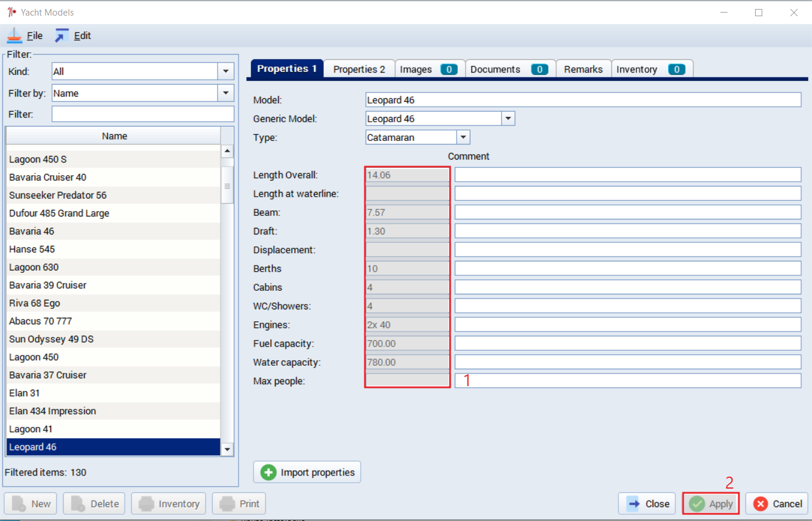Select Lagoon 630 in the list
The width and height of the screenshot is (812, 521).
click(113, 267)
